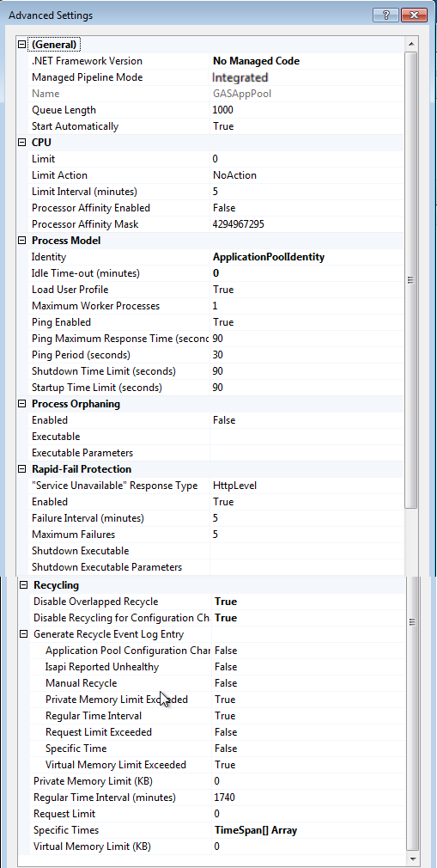Select Isapi Reported Unhealthy row

pyautogui.click(x=218, y=667)
